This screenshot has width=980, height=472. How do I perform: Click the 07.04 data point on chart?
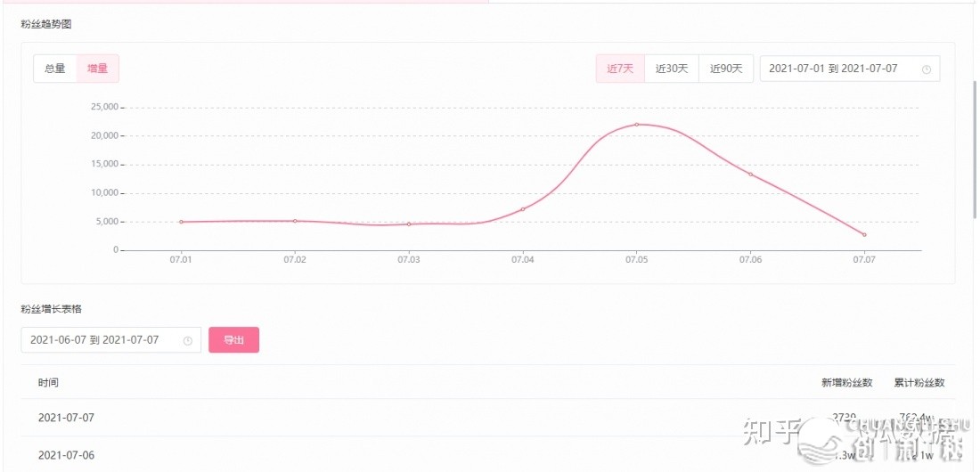point(523,209)
